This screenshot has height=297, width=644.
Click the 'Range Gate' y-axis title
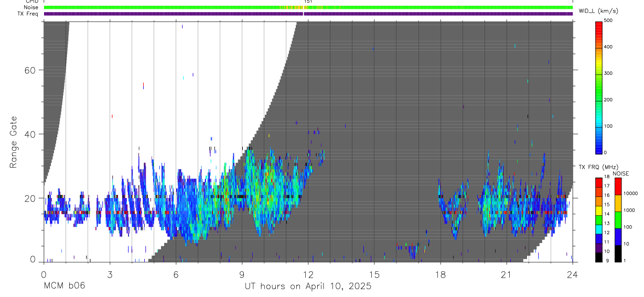pos(13,142)
